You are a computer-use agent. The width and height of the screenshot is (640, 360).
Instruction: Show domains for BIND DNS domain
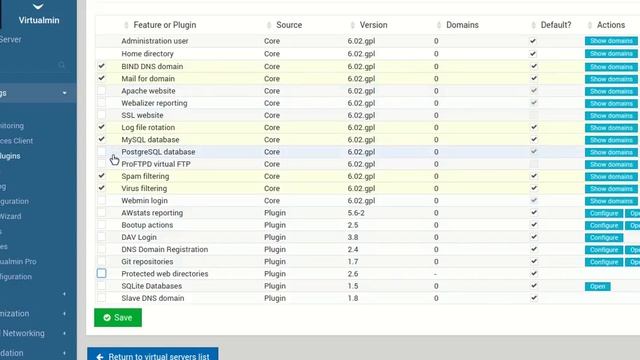(611, 67)
